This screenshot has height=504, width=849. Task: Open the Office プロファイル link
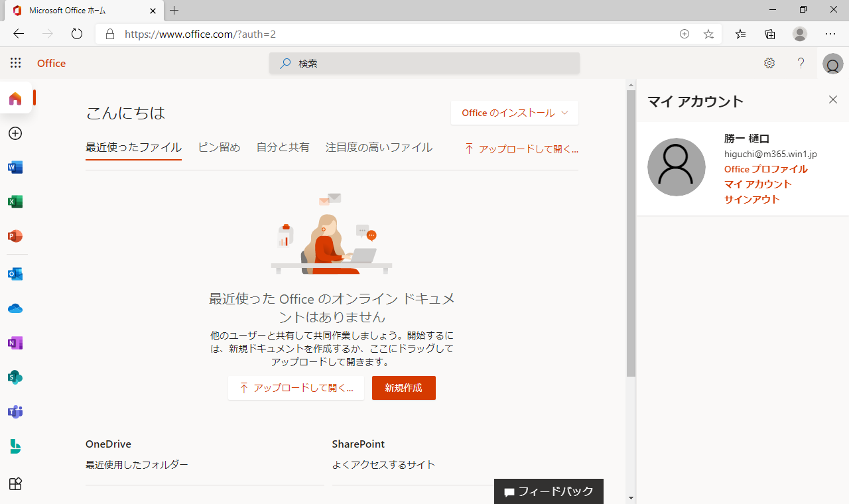(766, 169)
